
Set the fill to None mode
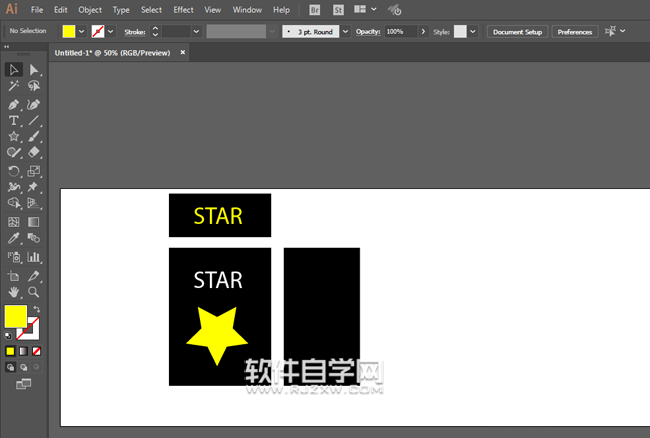pyautogui.click(x=37, y=351)
